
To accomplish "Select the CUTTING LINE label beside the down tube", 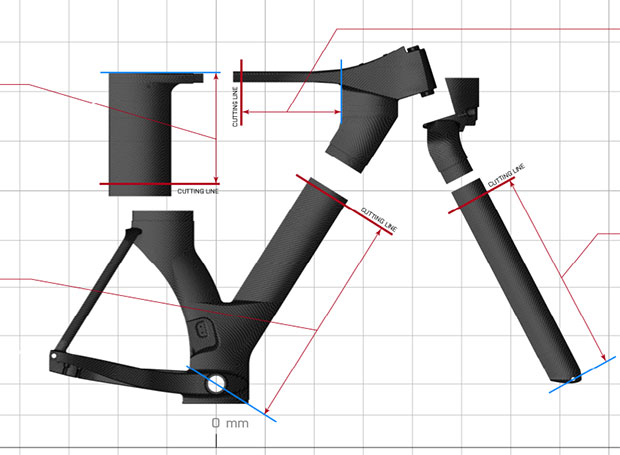I will pyautogui.click(x=378, y=221).
